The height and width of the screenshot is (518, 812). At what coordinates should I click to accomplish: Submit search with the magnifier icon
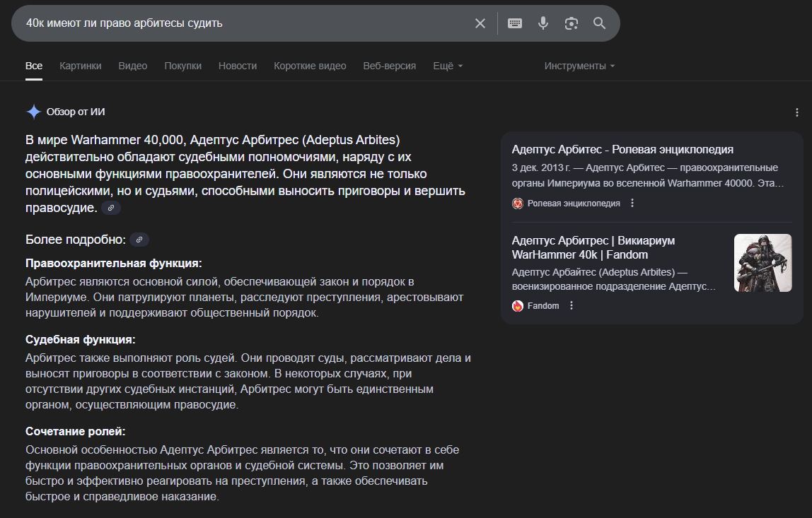(599, 23)
